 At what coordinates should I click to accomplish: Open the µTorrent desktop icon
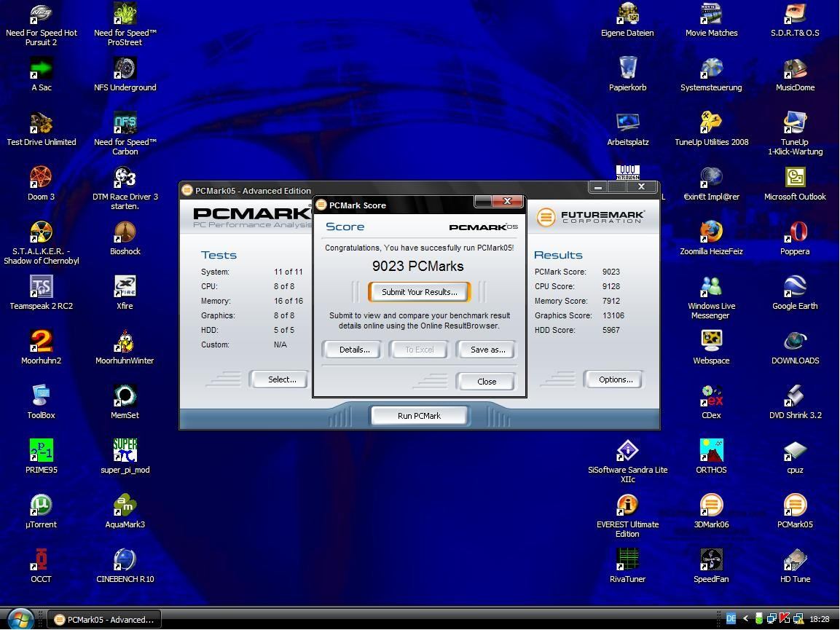click(x=42, y=506)
